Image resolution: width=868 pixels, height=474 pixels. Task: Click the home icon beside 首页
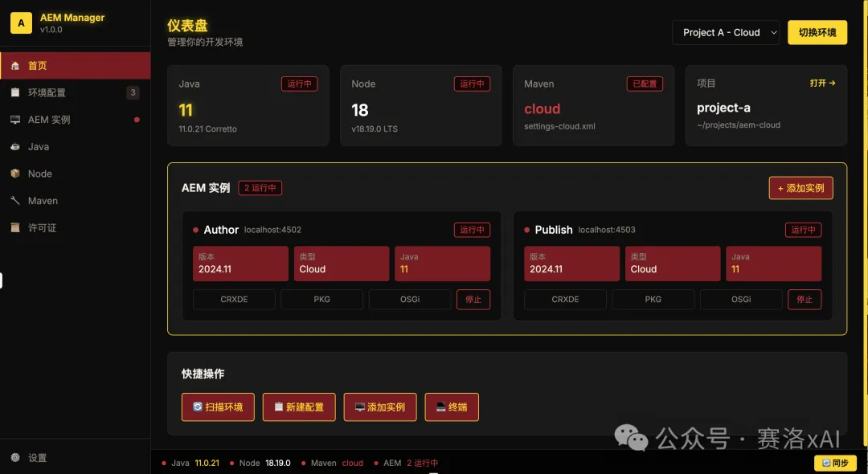pos(15,66)
